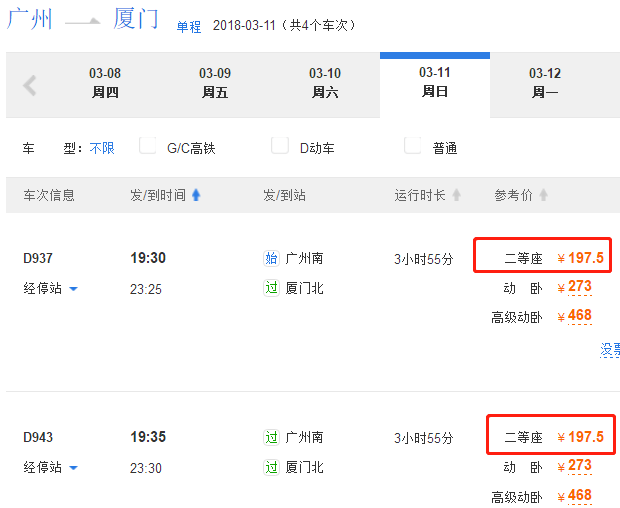Viewport: 620px width, 508px height.
Task: Click the 不限 train type option
Action: coord(102,148)
